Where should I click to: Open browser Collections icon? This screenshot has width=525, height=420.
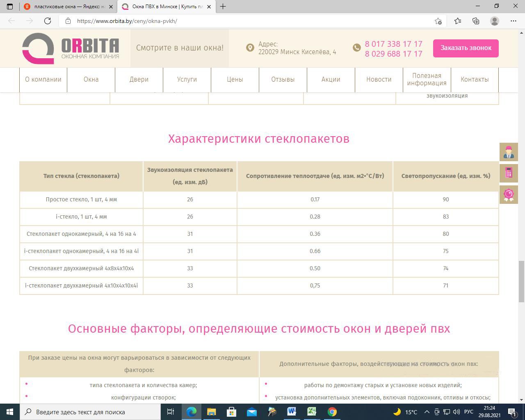(x=476, y=21)
